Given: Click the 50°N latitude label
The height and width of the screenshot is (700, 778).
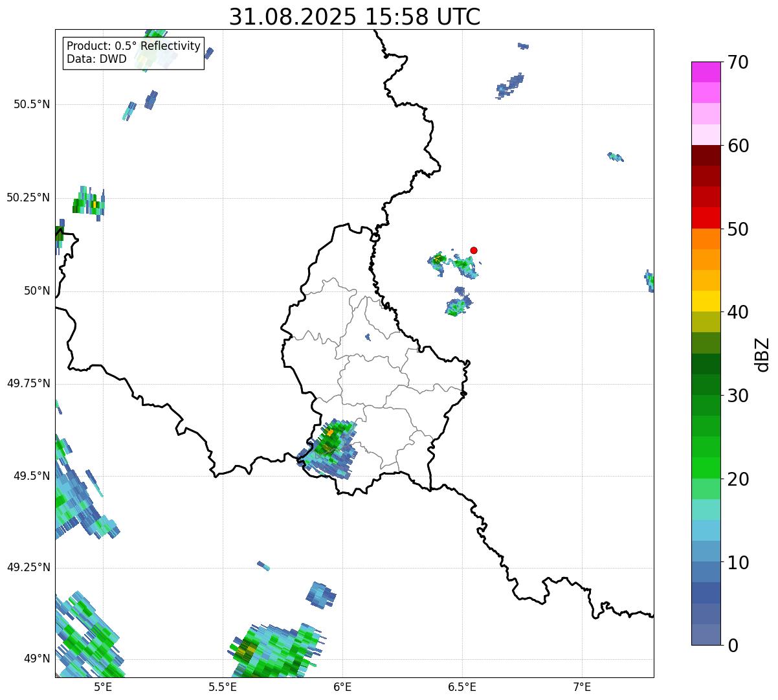Looking at the screenshot, I should tap(37, 291).
